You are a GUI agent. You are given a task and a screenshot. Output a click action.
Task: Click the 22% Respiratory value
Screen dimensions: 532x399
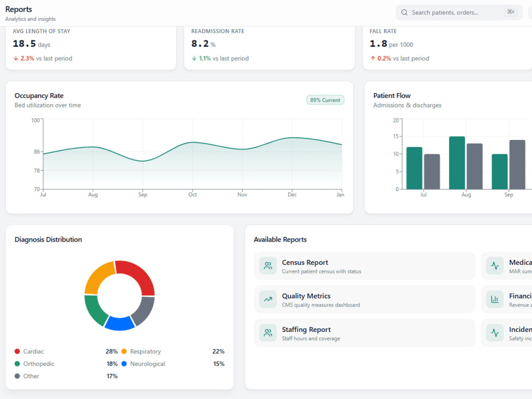click(x=219, y=352)
